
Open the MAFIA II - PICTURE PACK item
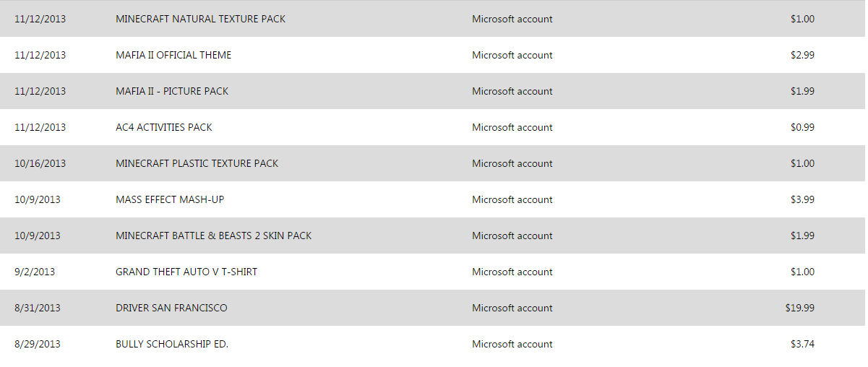pyautogui.click(x=172, y=91)
